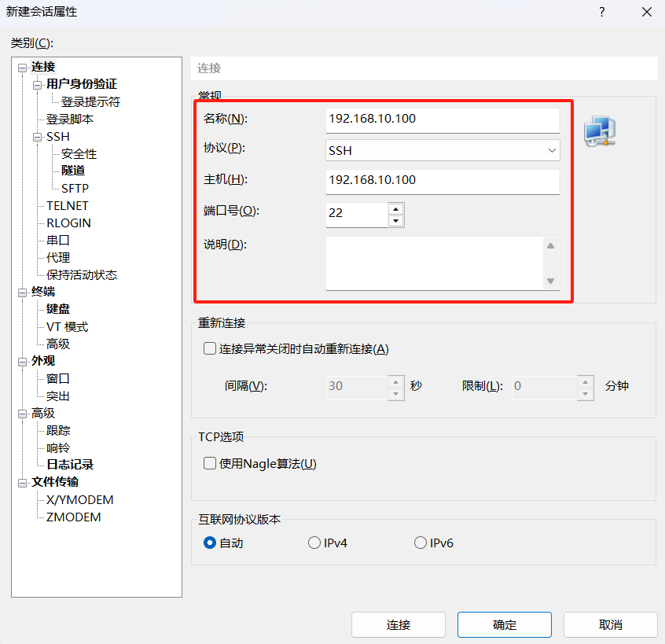Select the IPv4 radio button
This screenshot has width=665, height=644.
[314, 542]
